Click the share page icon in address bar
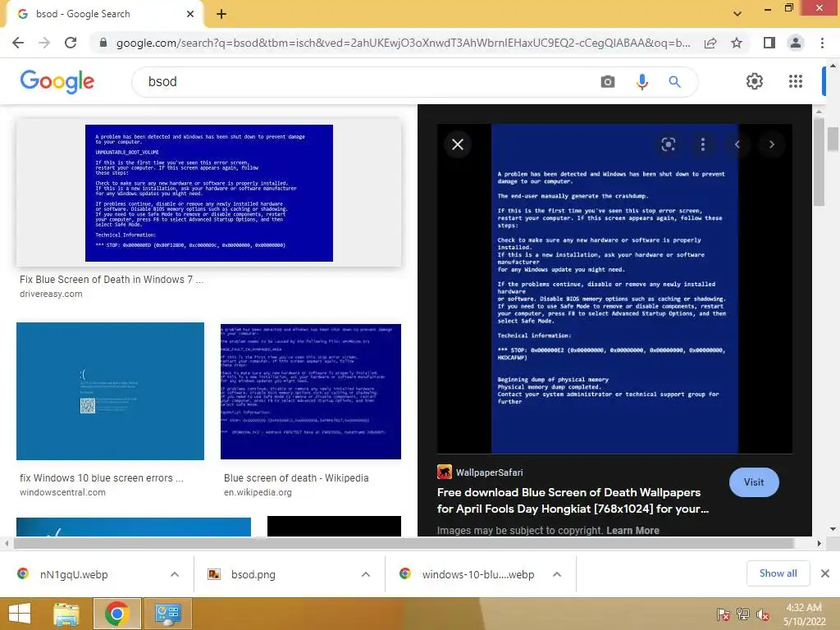The width and height of the screenshot is (840, 630). (x=710, y=43)
